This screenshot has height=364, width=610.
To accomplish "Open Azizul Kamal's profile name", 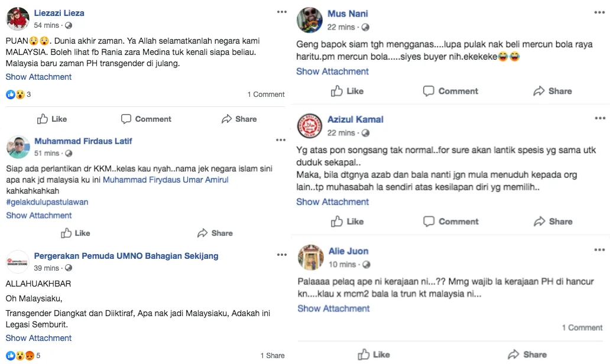I will (x=355, y=119).
